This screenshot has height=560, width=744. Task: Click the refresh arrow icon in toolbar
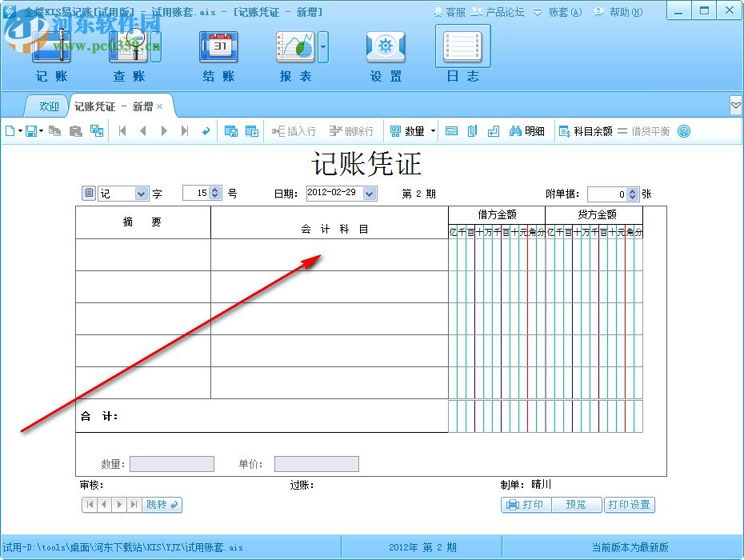(206, 130)
